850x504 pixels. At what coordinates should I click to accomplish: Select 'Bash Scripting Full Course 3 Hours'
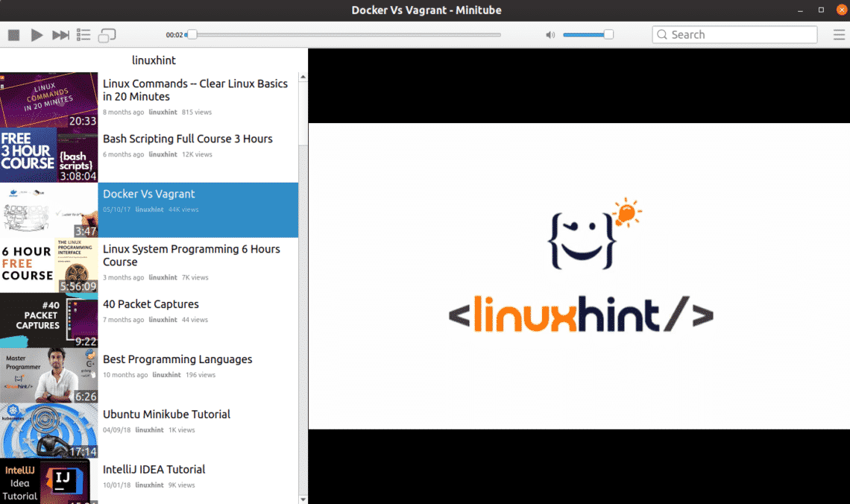click(x=188, y=139)
